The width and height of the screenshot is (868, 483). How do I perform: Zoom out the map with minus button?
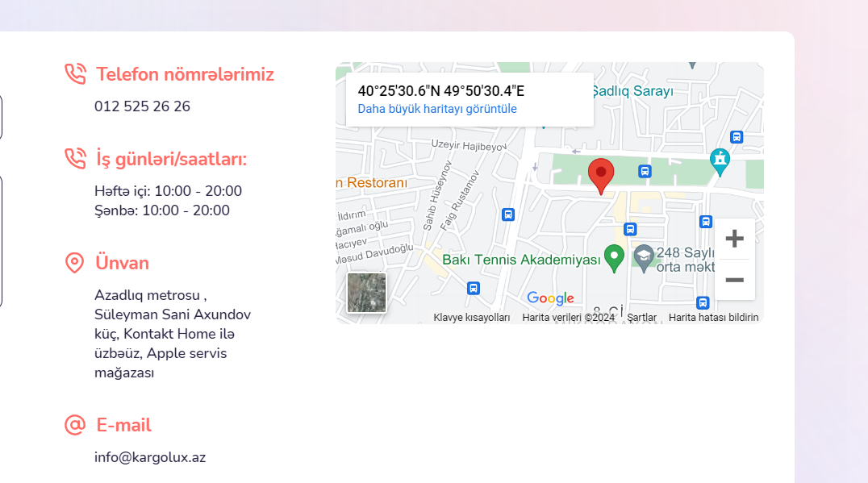(x=734, y=280)
